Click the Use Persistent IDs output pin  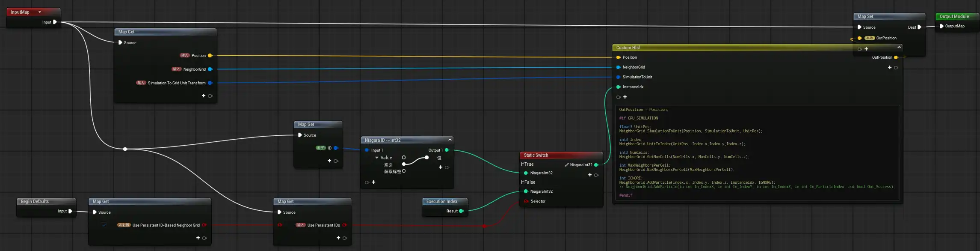click(344, 225)
